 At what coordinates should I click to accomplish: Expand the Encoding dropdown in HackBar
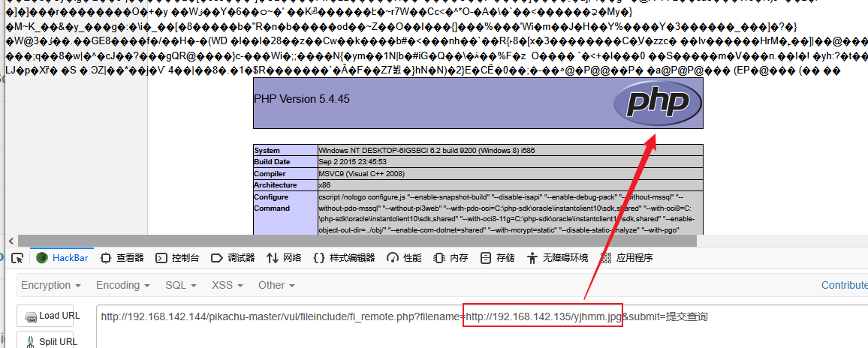[123, 286]
